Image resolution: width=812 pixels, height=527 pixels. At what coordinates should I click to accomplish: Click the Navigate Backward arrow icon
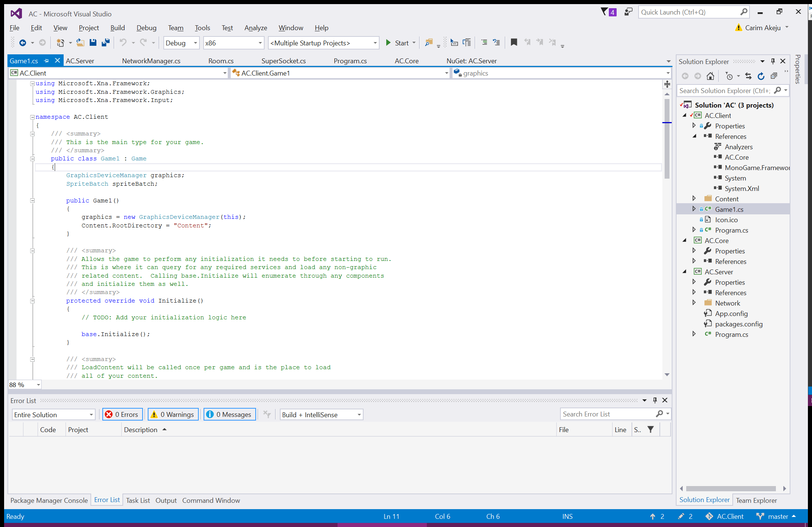23,43
